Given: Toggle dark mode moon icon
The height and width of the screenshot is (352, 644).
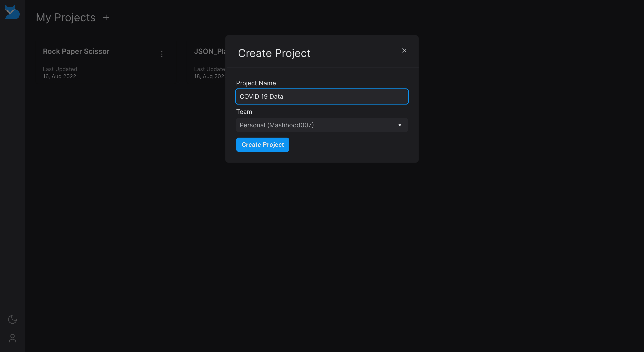Looking at the screenshot, I should coord(12,319).
